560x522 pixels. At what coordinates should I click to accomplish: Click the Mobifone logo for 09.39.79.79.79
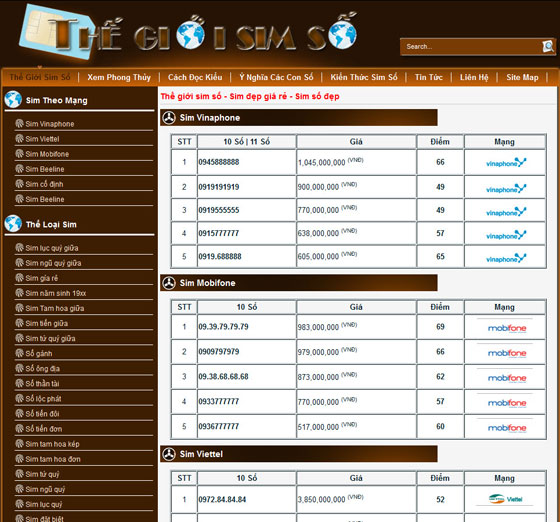pyautogui.click(x=506, y=328)
